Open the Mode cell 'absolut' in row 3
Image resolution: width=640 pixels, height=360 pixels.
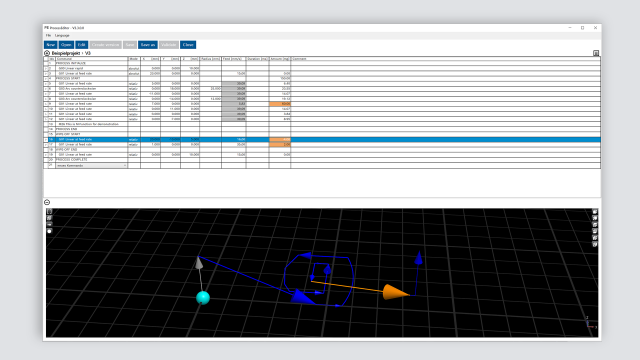click(x=134, y=73)
